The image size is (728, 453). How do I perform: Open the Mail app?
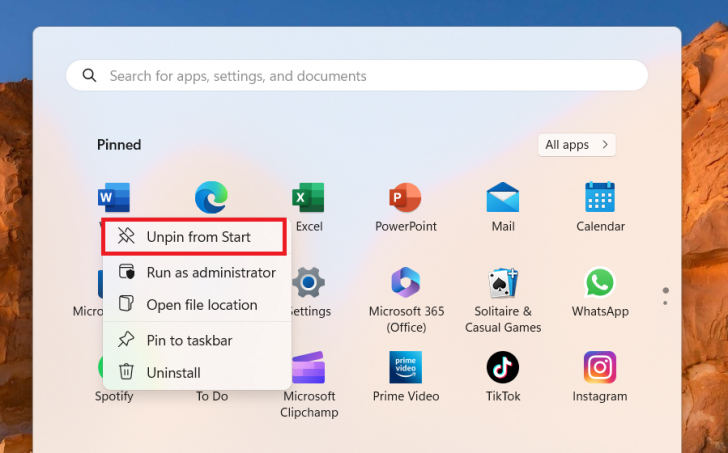(x=503, y=197)
